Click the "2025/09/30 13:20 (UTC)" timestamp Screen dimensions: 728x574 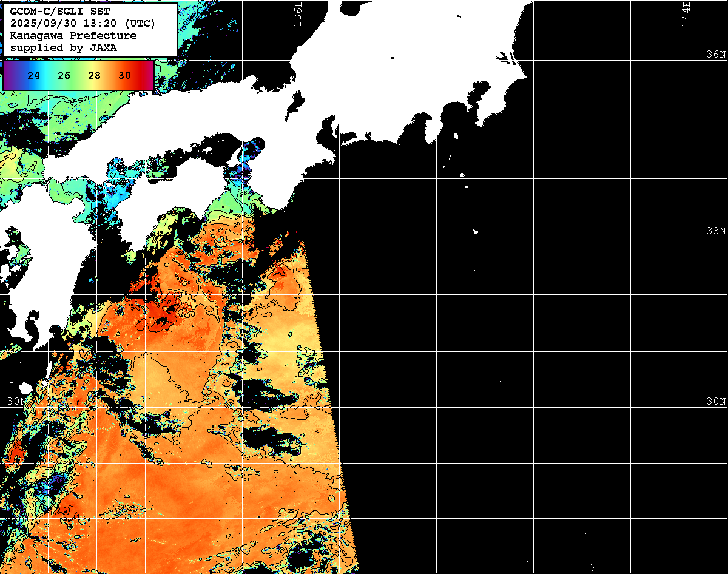pos(82,24)
